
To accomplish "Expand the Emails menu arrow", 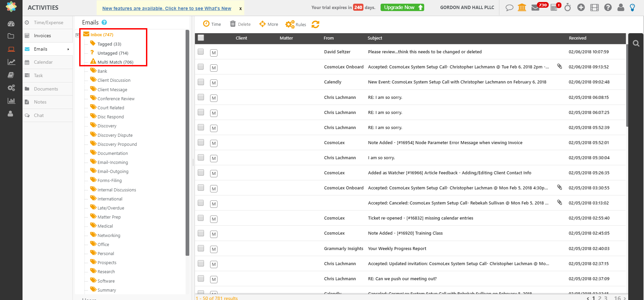I will pyautogui.click(x=68, y=49).
